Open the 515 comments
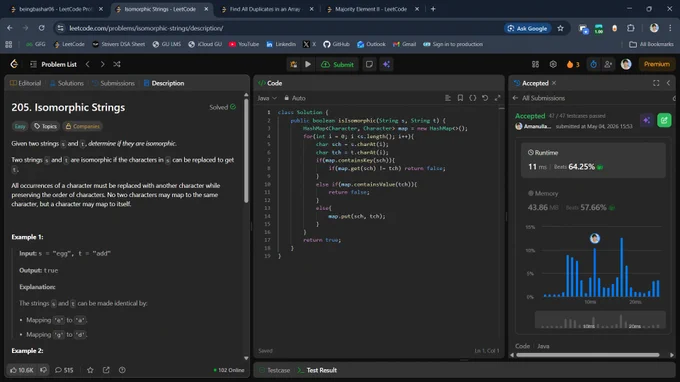Image resolution: width=680 pixels, height=382 pixels. tap(64, 370)
